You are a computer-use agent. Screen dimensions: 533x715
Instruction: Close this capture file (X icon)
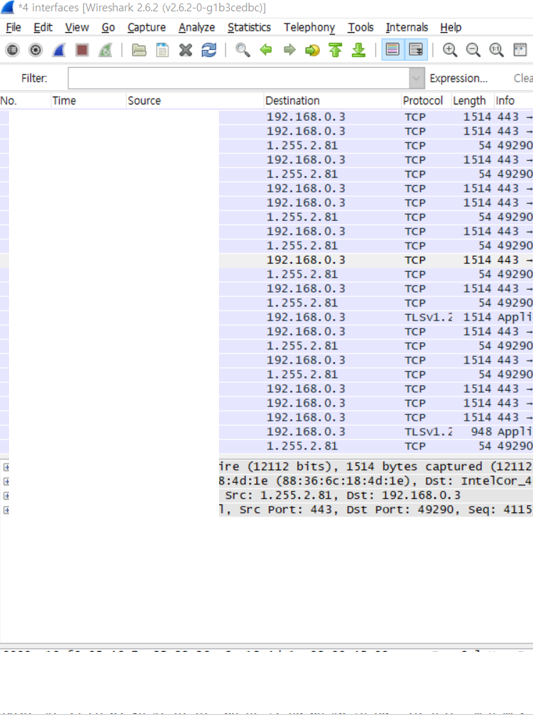(186, 50)
